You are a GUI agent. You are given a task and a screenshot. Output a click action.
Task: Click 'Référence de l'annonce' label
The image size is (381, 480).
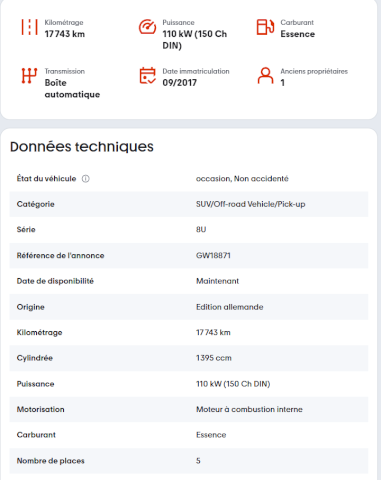60,256
